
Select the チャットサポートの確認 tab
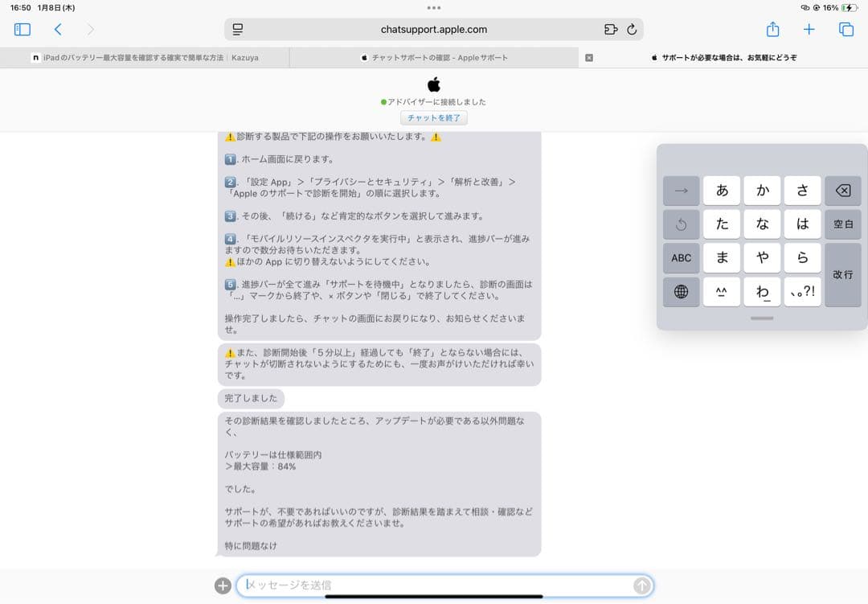point(434,57)
